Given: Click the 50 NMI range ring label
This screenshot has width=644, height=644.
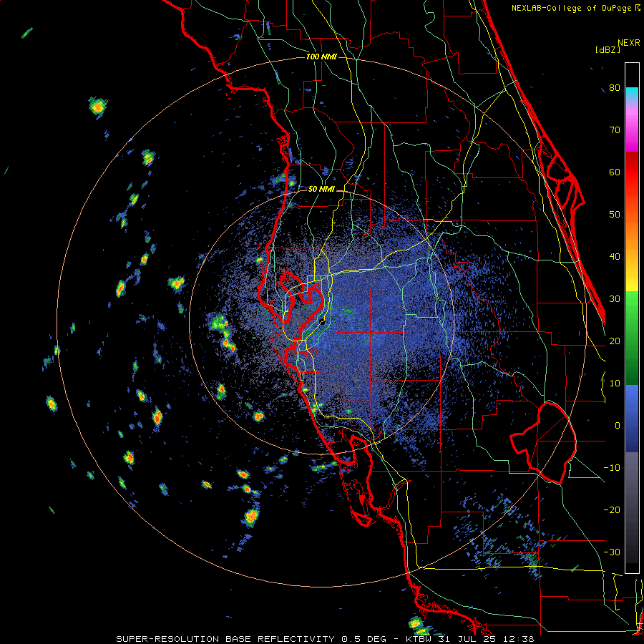Looking at the screenshot, I should (321, 190).
